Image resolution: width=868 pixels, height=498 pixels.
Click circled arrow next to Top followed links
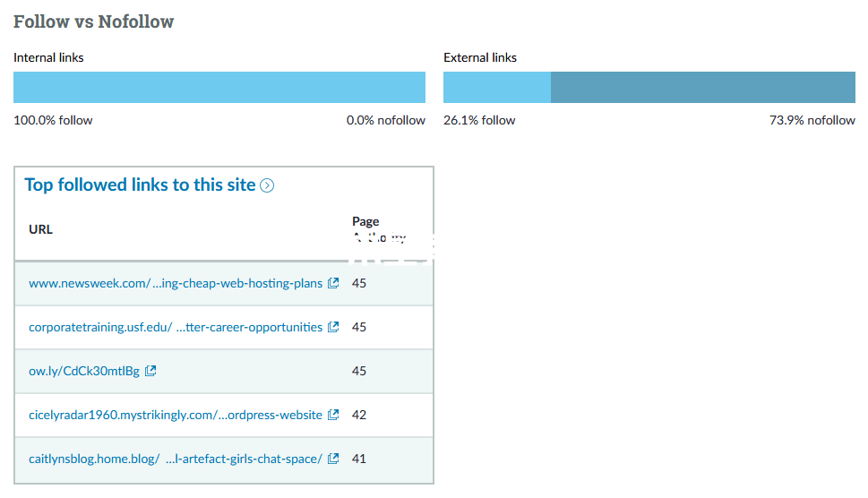point(267,185)
